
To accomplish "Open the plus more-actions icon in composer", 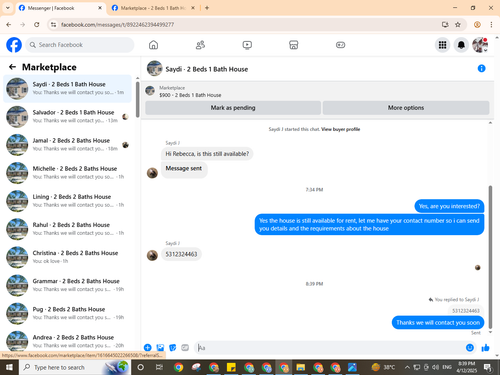I will tap(148, 348).
